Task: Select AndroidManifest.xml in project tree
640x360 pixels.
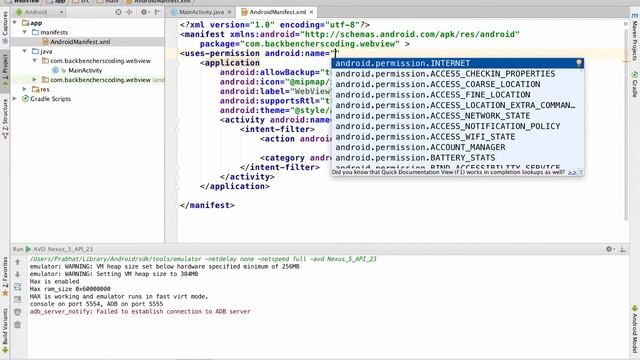Action: click(x=80, y=42)
